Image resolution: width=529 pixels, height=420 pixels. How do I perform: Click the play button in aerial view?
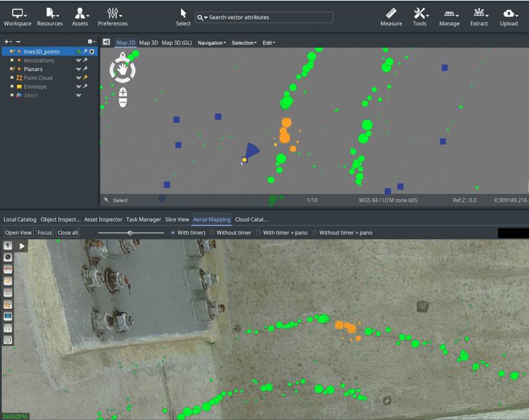(x=22, y=246)
